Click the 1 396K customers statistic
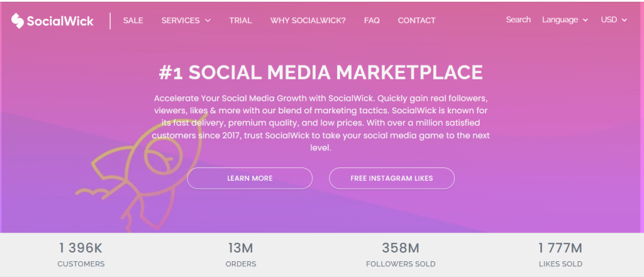 [x=81, y=248]
